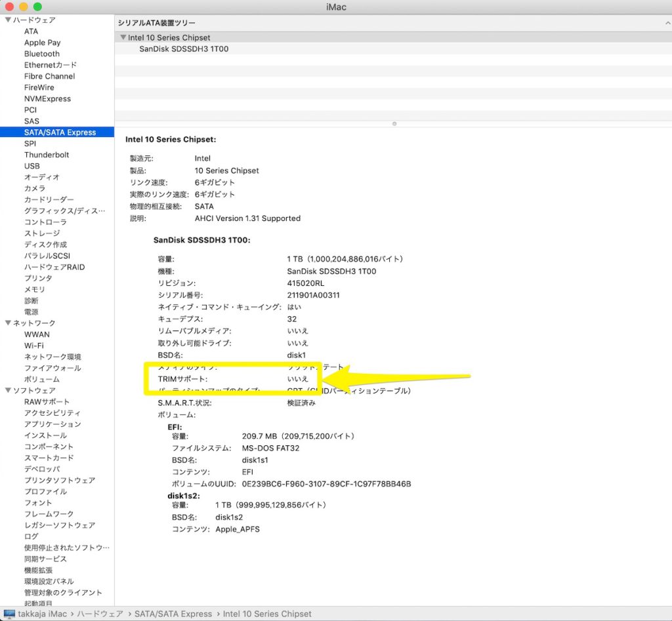Select アプリケーション in software section
This screenshot has height=621, width=672.
[x=52, y=424]
